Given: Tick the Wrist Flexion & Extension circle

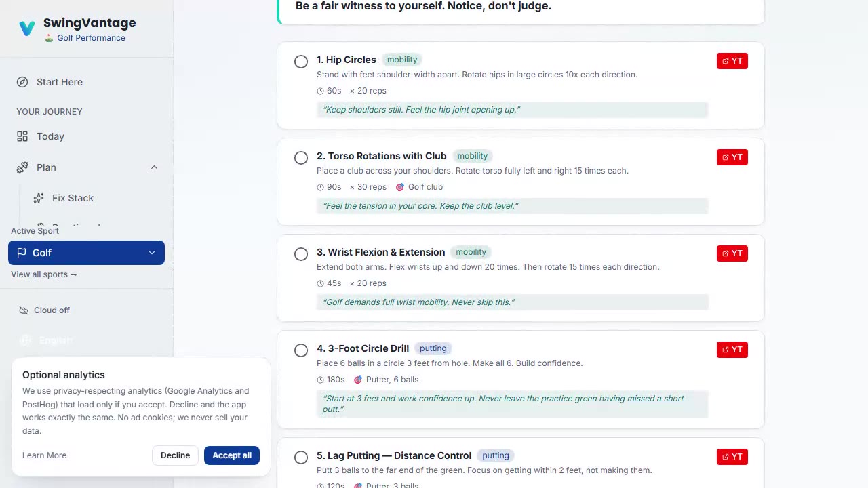Looking at the screenshot, I should [301, 254].
